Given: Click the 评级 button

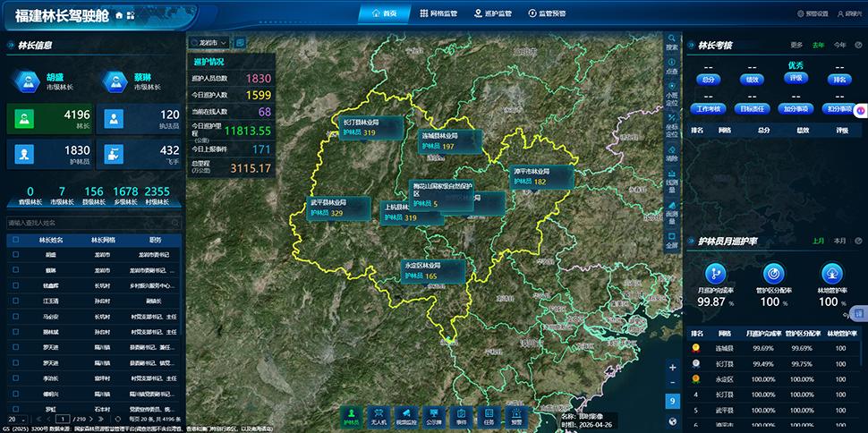Looking at the screenshot, I should [796, 78].
